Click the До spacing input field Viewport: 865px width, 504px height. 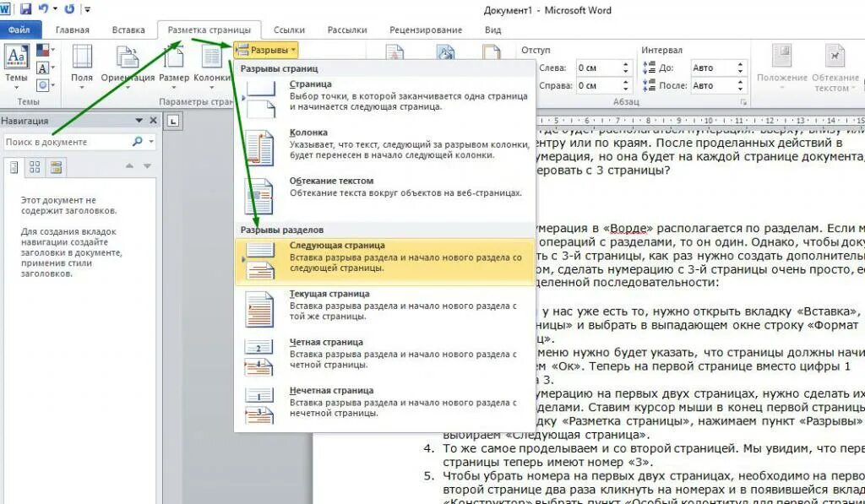(x=713, y=68)
